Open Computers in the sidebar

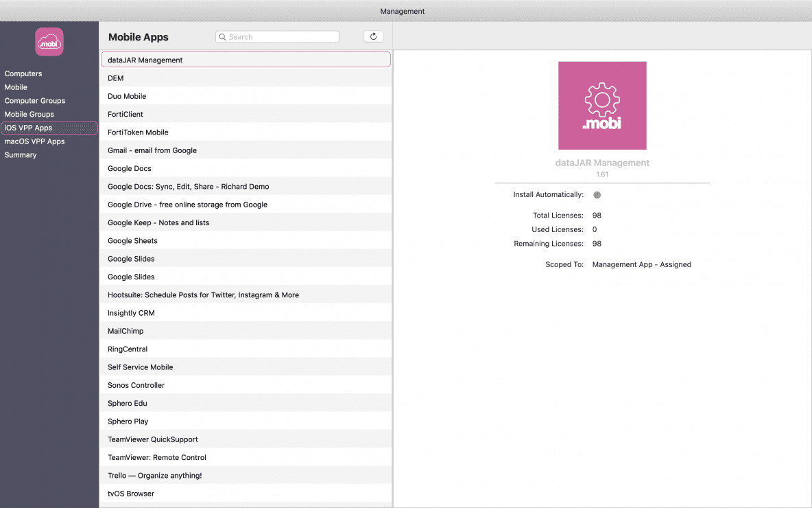(23, 73)
